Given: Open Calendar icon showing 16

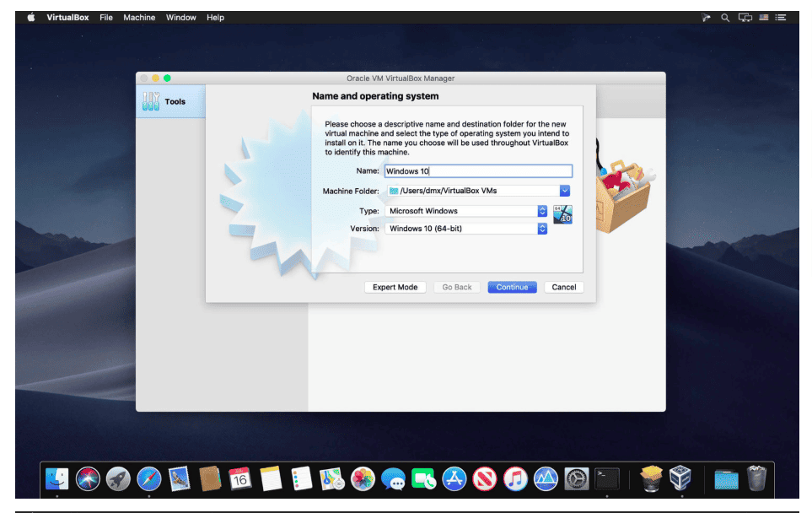Looking at the screenshot, I should point(240,478).
